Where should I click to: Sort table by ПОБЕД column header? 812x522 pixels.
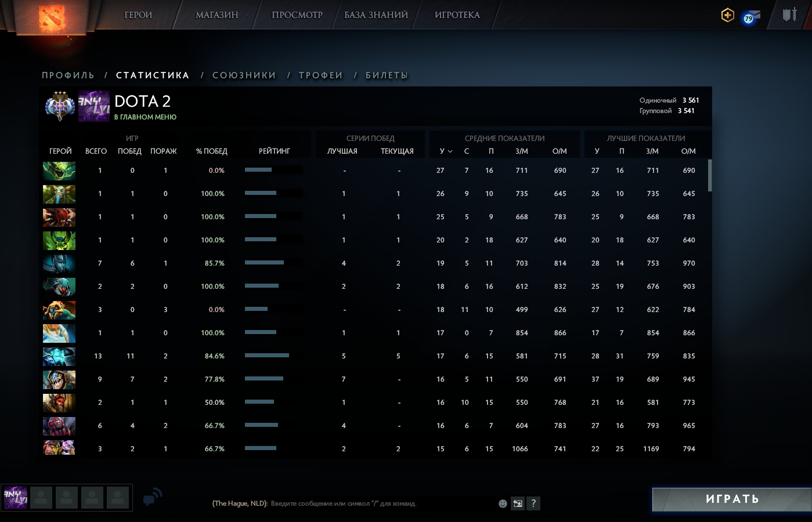[x=129, y=151]
